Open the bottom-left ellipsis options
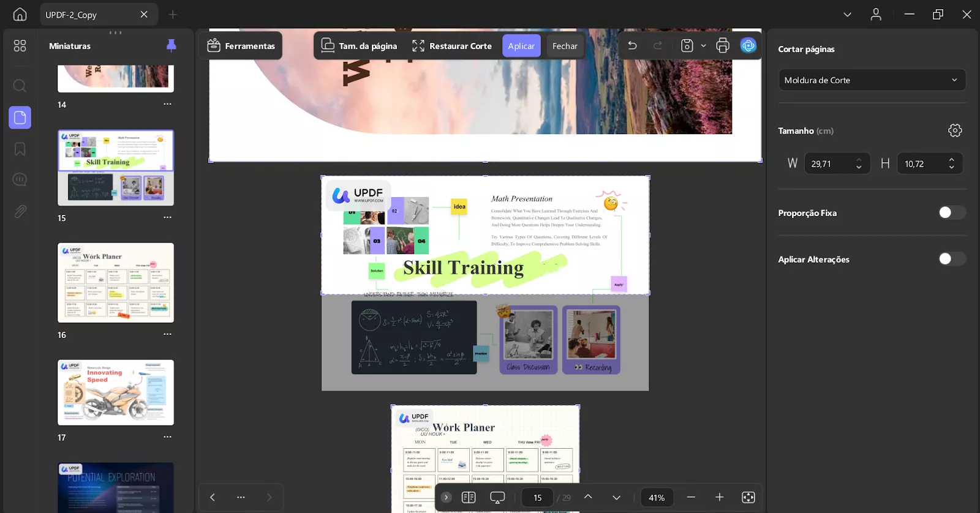Viewport: 980px width, 513px height. click(x=241, y=497)
